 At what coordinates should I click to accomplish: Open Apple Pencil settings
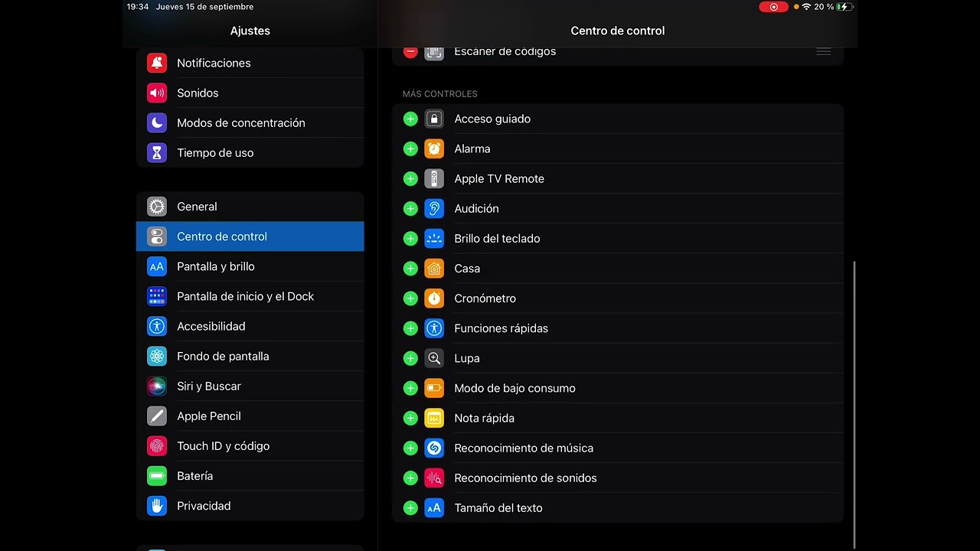[250, 416]
